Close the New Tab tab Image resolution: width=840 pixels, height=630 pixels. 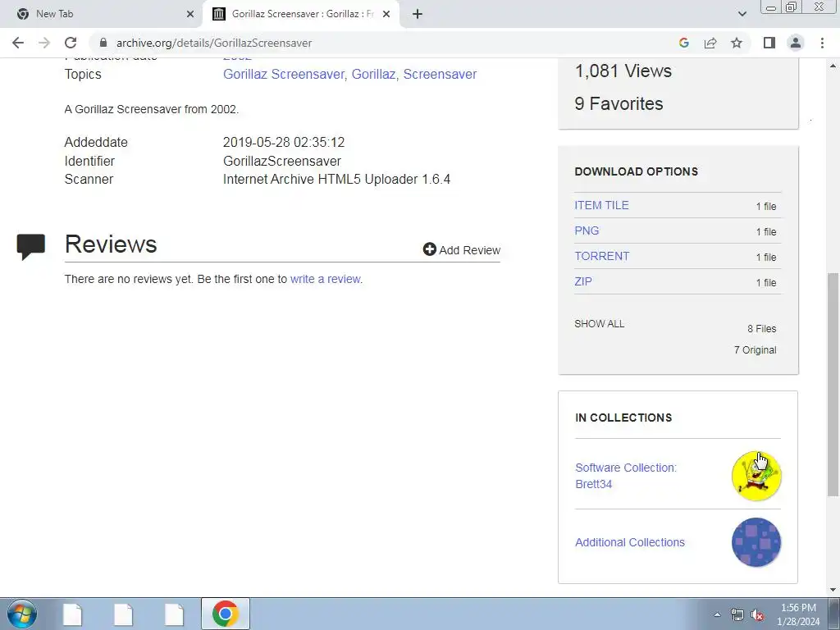190,14
